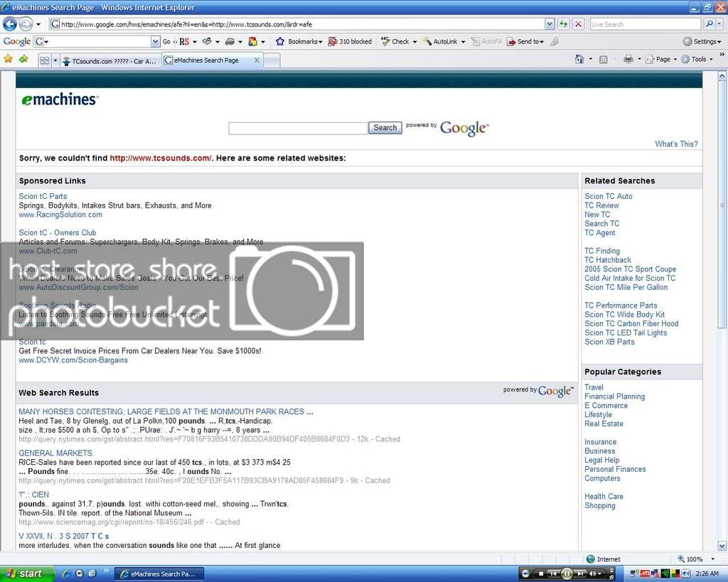The image size is (728, 582).
Task: Launch Internet Explorer from Quick Launch
Action: point(66,574)
